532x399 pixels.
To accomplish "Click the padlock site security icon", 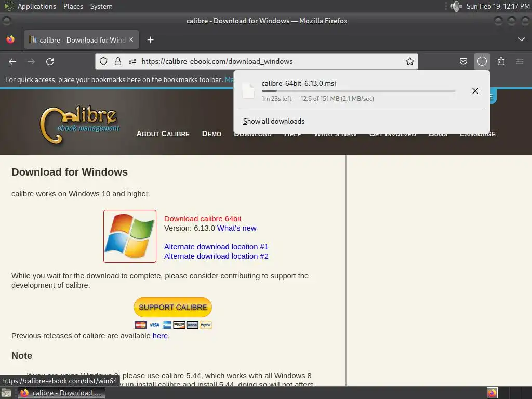I will click(118, 61).
